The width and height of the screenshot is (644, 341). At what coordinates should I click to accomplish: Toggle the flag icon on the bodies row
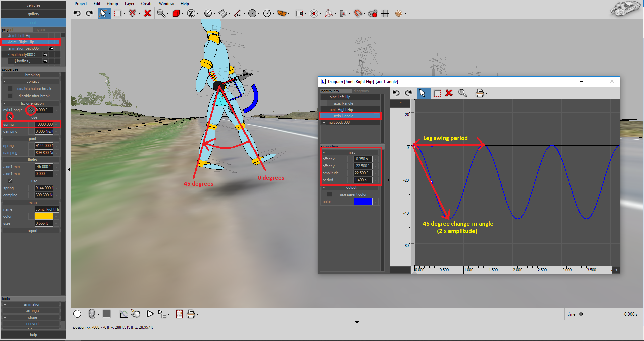[45, 61]
